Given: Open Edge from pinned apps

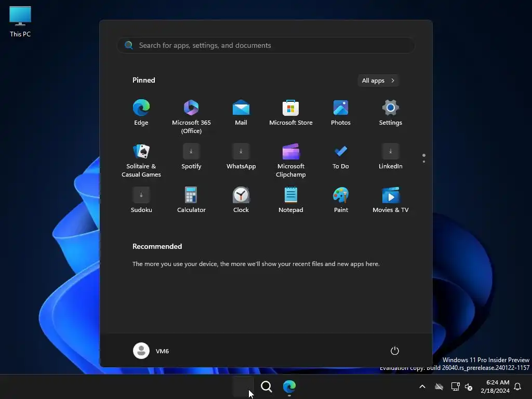Looking at the screenshot, I should click(x=141, y=113).
